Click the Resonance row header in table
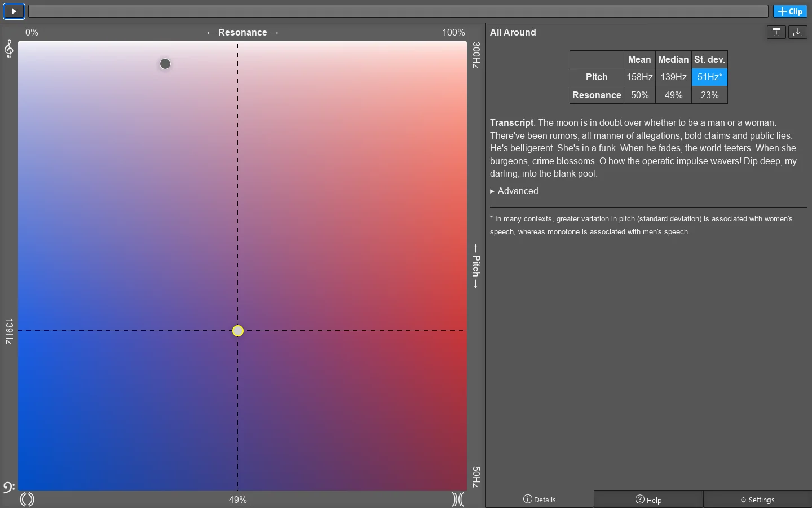This screenshot has width=812, height=508. point(597,95)
